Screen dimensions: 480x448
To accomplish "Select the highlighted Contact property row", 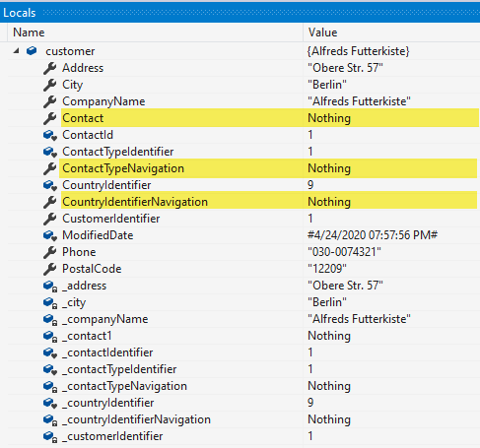I will coord(243,118).
